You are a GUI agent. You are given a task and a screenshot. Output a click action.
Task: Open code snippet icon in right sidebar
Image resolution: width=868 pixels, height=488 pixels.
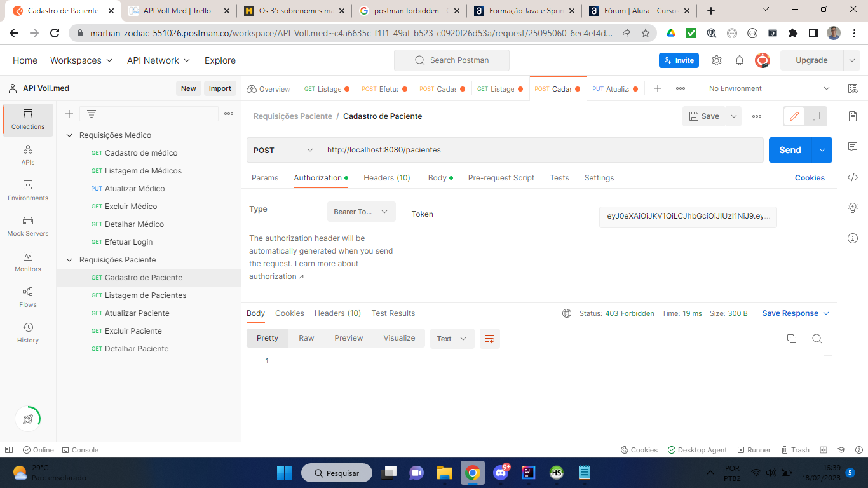coord(853,177)
